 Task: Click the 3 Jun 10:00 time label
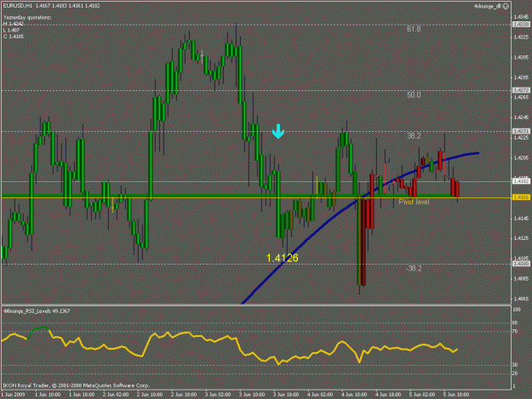coord(252,395)
